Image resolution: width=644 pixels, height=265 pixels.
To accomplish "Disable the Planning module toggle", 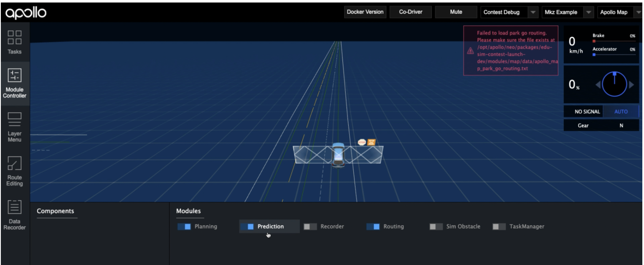I will click(184, 227).
